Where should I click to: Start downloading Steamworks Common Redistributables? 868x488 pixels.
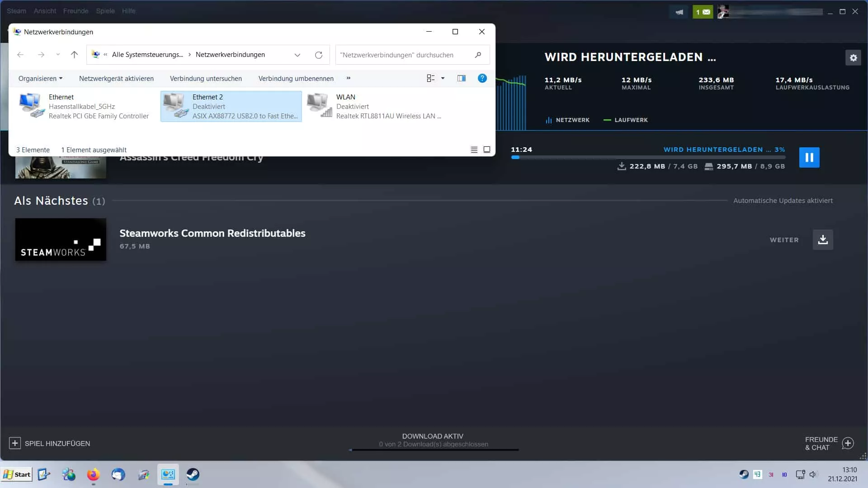(823, 239)
